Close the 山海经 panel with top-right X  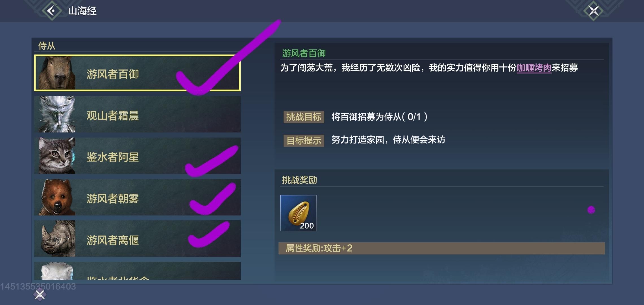point(593,11)
